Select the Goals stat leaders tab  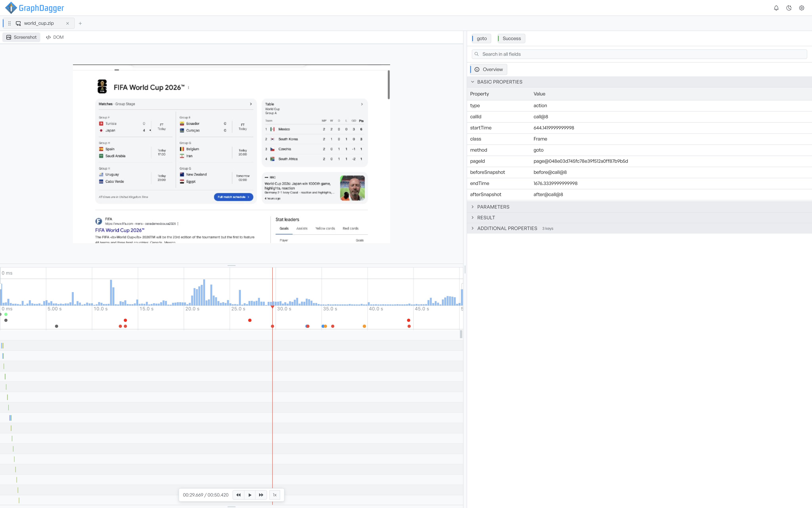pos(284,228)
